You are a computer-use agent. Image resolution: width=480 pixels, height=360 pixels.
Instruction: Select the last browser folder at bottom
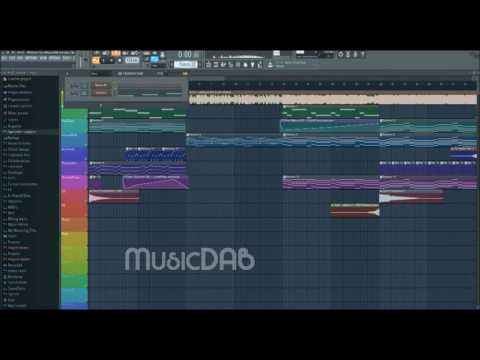17,306
